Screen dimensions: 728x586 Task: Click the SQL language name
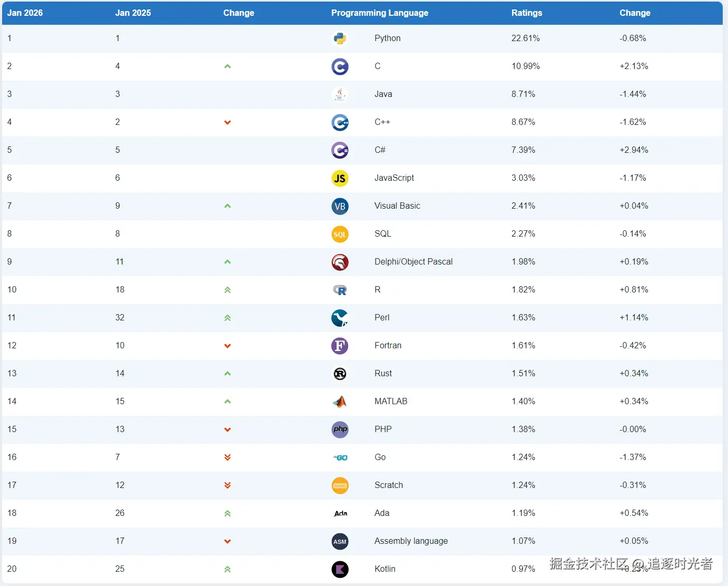[x=383, y=234]
